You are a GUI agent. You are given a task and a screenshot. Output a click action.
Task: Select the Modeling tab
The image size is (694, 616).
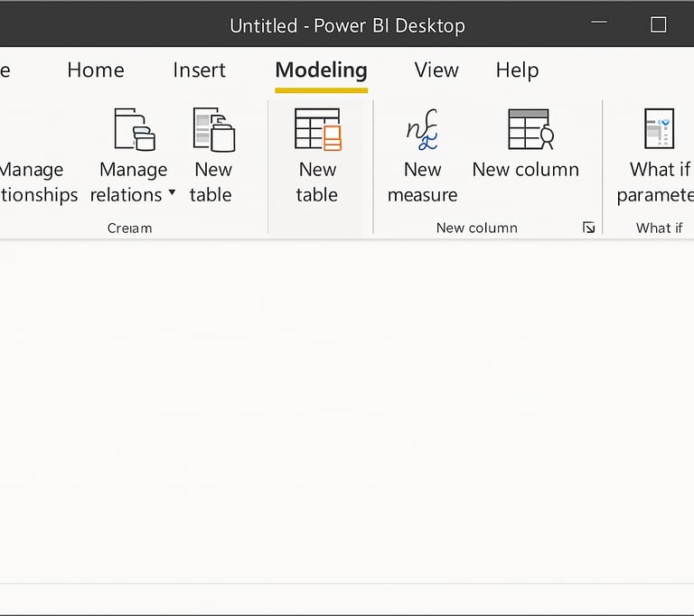point(321,70)
